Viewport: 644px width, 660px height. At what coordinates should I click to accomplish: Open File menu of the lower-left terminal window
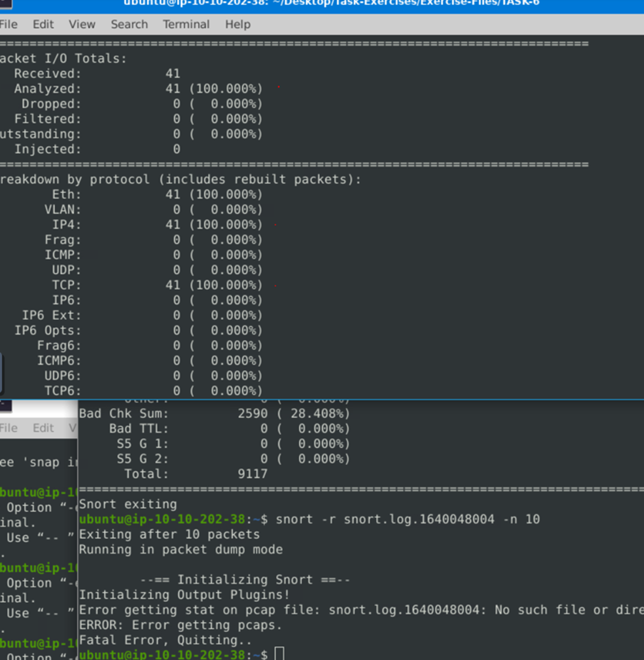(x=8, y=428)
